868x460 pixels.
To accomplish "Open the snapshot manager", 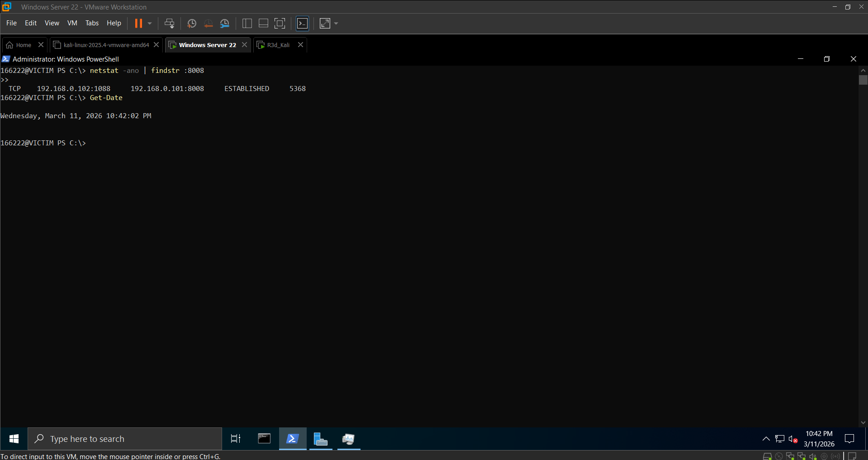I will click(225, 23).
